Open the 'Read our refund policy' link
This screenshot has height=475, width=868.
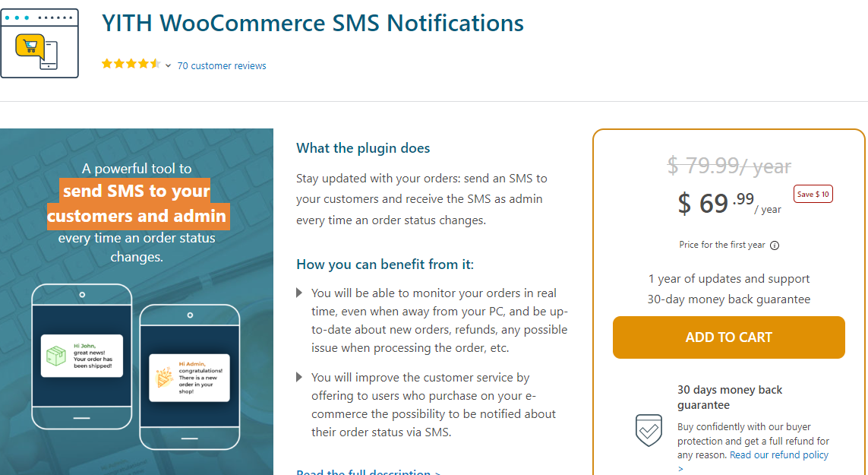click(x=779, y=454)
